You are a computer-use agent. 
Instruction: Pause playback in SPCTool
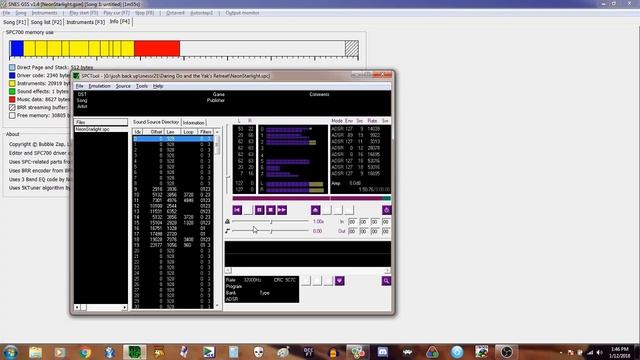click(x=259, y=210)
